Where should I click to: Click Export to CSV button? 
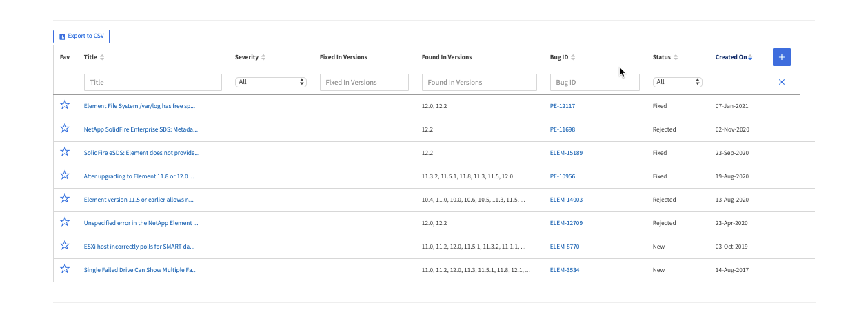pos(81,36)
